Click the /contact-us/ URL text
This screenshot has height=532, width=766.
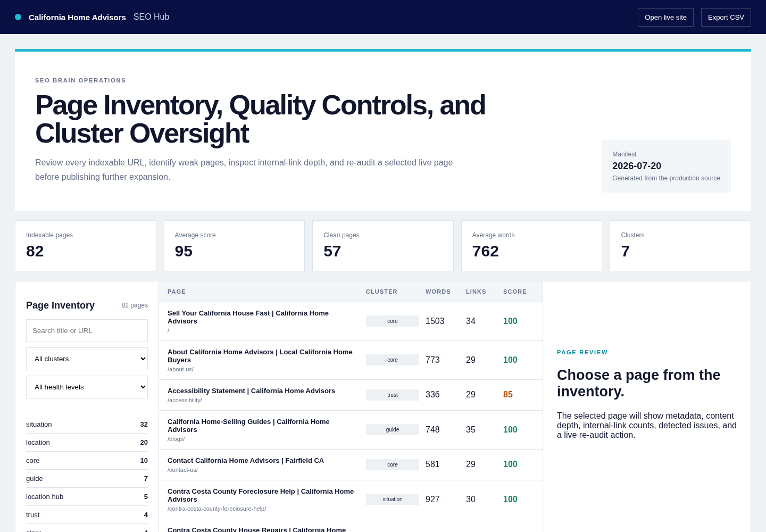click(x=182, y=470)
